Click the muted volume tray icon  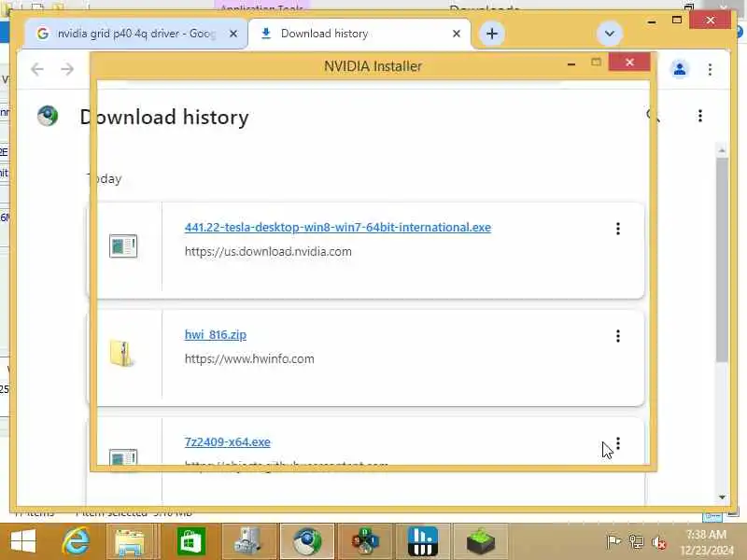click(x=659, y=542)
